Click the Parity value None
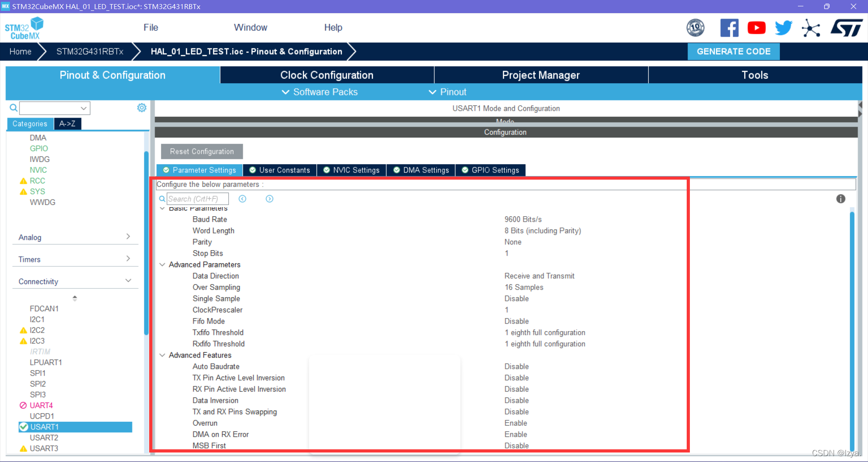The image size is (868, 462). pos(513,242)
